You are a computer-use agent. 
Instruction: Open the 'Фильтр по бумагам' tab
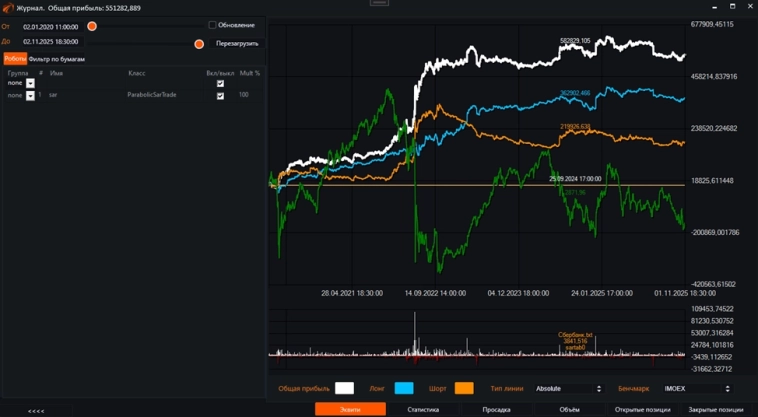point(57,59)
